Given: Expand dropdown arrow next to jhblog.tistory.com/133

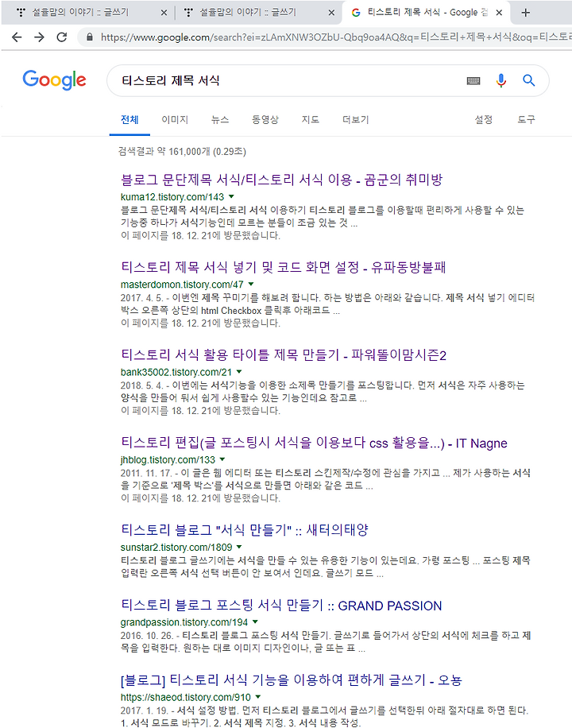Looking at the screenshot, I should [x=222, y=459].
